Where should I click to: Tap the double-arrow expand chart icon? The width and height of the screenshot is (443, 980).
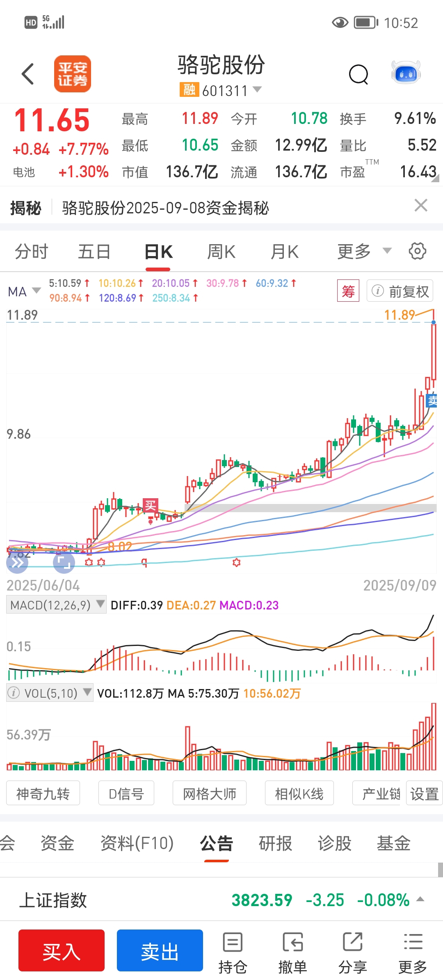coord(17,562)
